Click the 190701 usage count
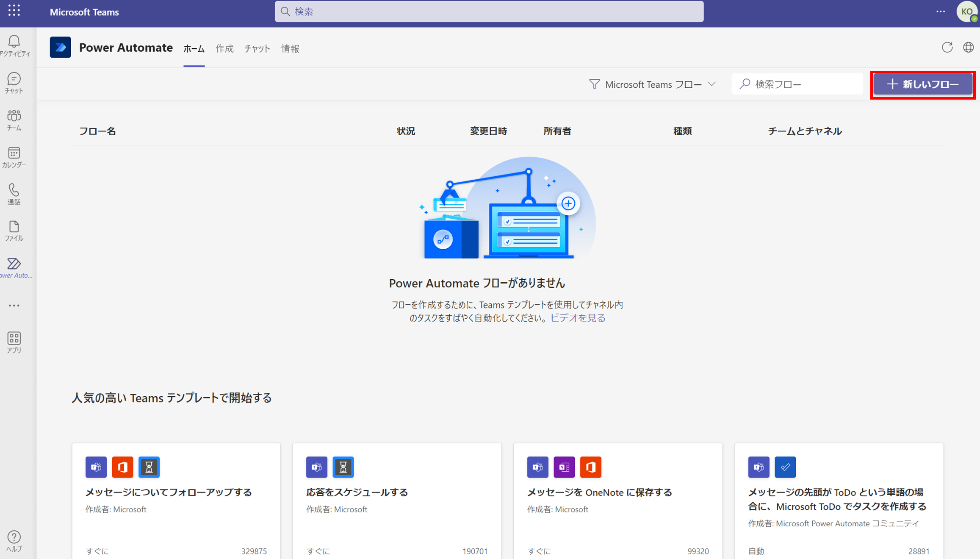 [475, 551]
